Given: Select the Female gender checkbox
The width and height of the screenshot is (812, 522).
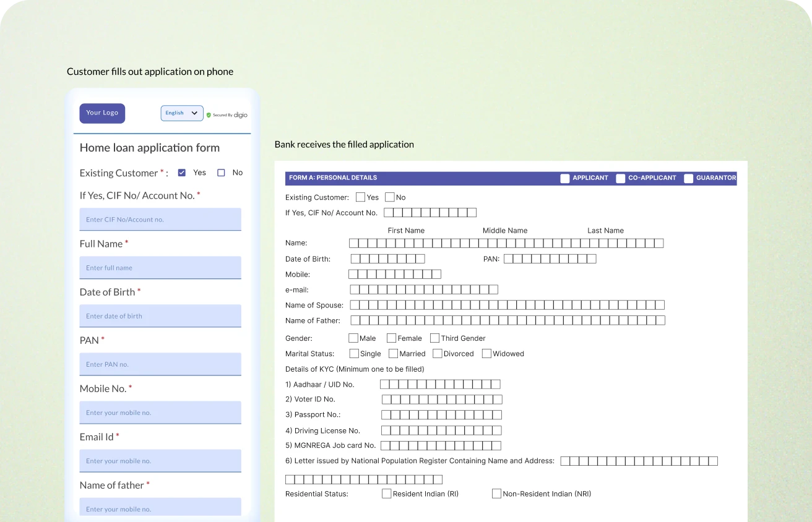Looking at the screenshot, I should [391, 338].
